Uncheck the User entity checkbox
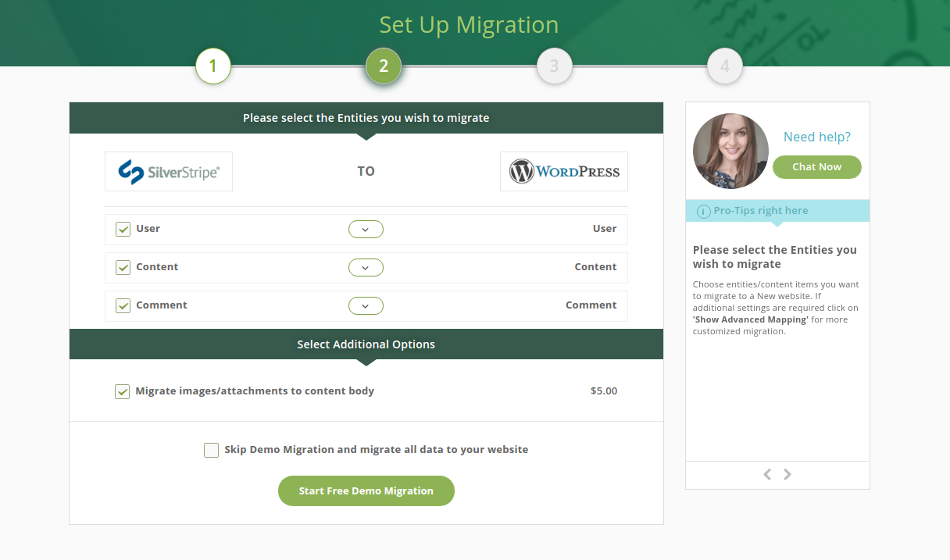 coord(123,229)
